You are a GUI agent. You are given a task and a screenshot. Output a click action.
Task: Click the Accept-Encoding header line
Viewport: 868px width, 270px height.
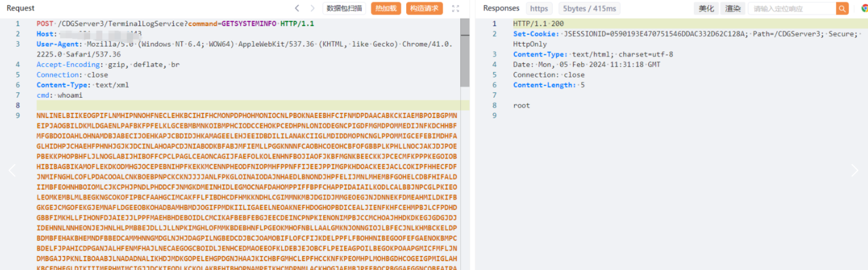coord(108,64)
